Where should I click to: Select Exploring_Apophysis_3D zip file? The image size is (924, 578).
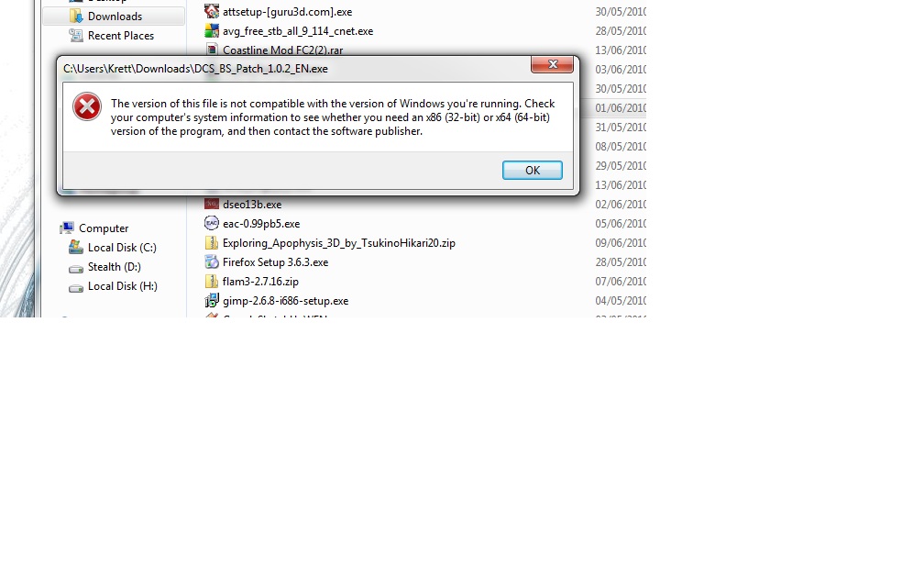339,244
